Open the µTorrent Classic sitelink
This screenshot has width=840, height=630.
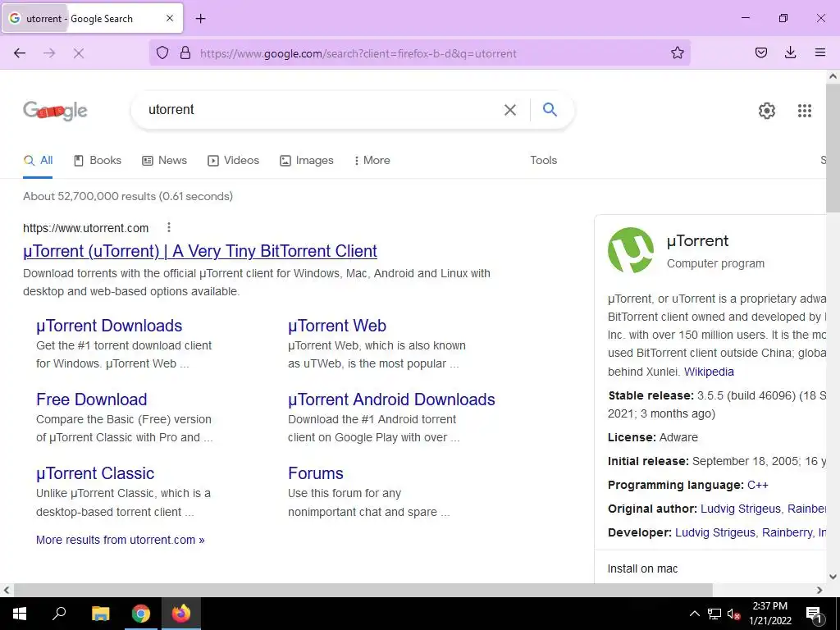(95, 473)
